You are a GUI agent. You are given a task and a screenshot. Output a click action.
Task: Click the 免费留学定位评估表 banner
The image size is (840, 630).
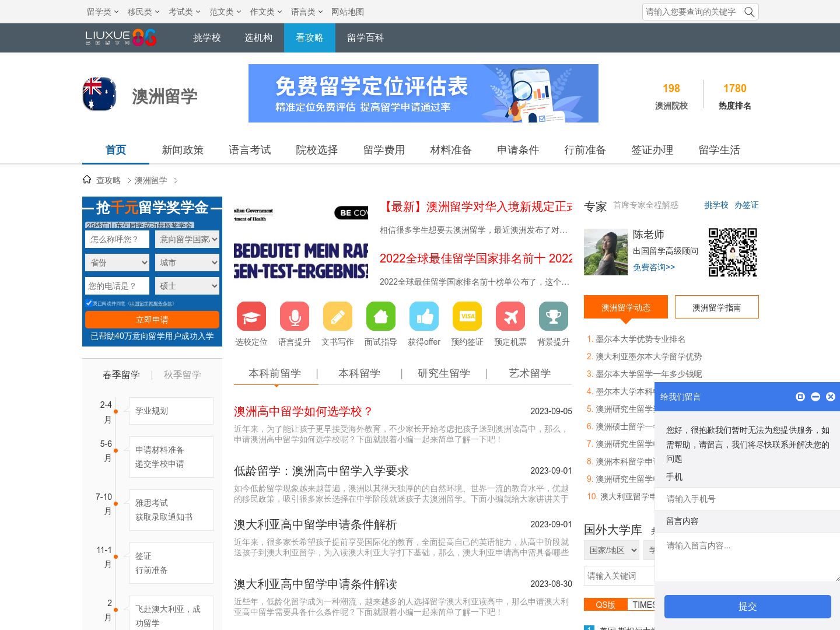[423, 93]
